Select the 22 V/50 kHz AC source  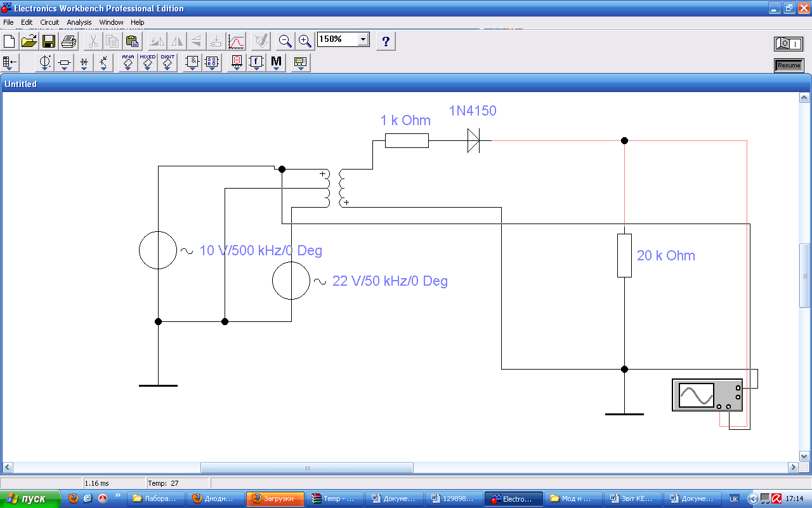click(x=291, y=280)
